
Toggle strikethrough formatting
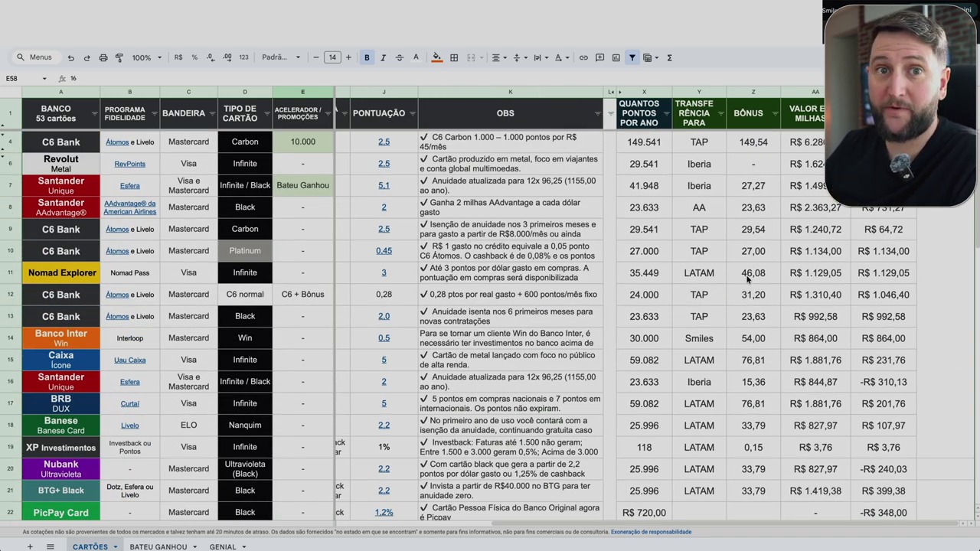(399, 57)
